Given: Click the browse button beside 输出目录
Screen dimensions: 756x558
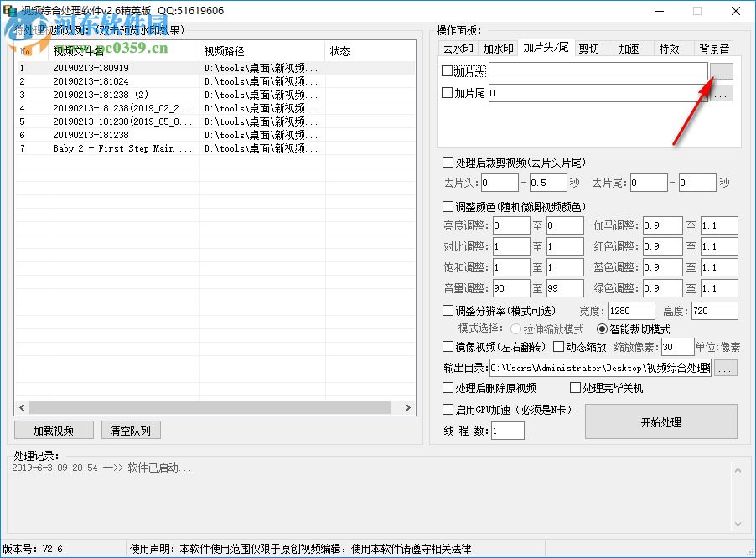Looking at the screenshot, I should tap(726, 367).
